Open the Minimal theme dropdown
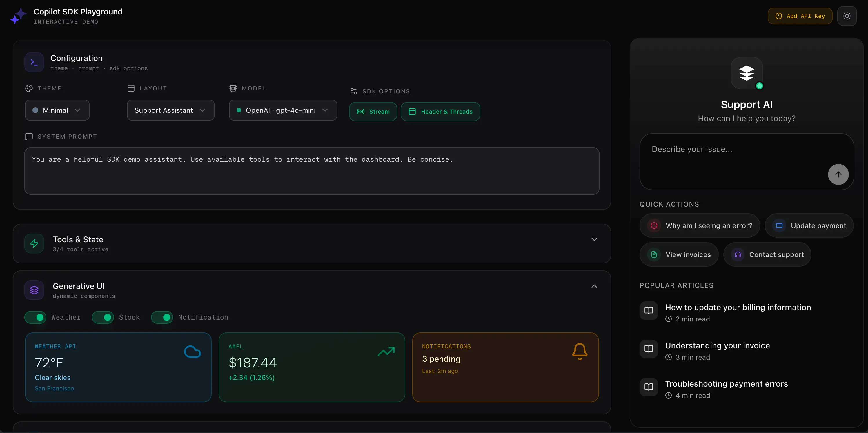This screenshot has width=868, height=433. tap(57, 110)
